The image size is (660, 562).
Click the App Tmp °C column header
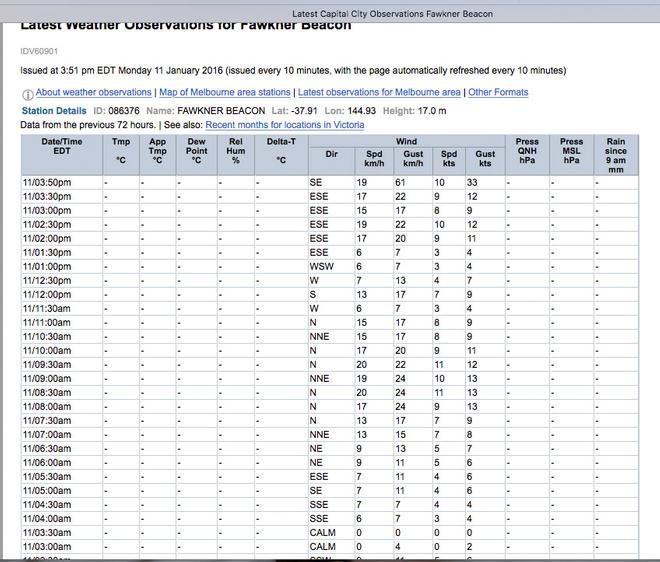pyautogui.click(x=157, y=155)
